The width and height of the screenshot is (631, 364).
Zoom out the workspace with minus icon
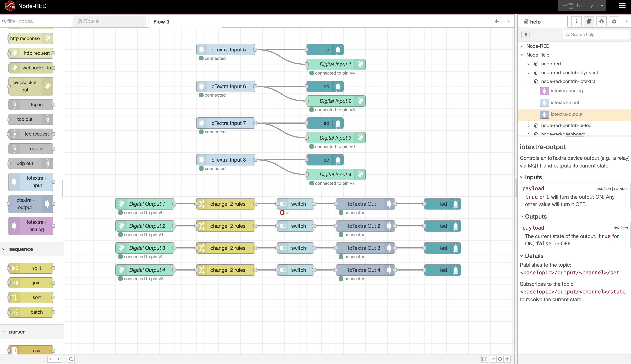click(x=493, y=359)
